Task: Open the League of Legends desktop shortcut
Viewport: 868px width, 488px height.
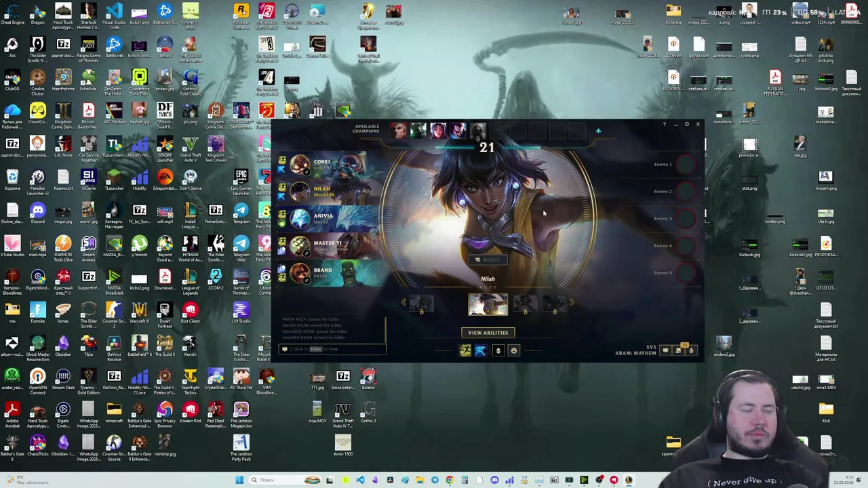Action: click(x=190, y=280)
